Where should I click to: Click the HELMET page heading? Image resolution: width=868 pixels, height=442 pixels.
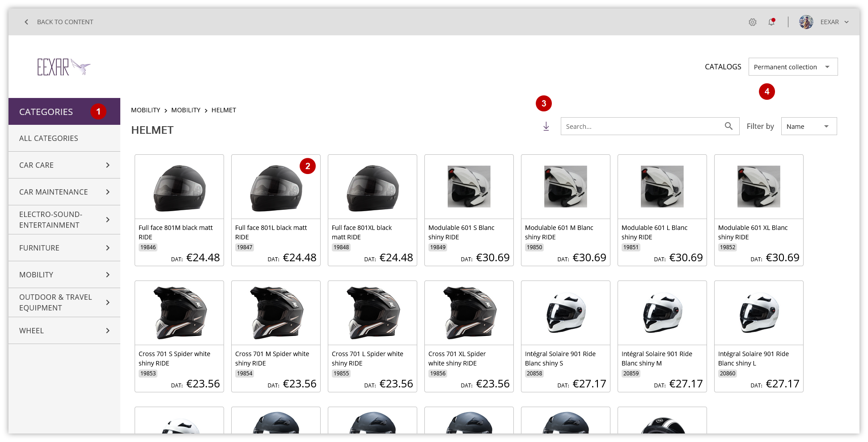pos(152,130)
